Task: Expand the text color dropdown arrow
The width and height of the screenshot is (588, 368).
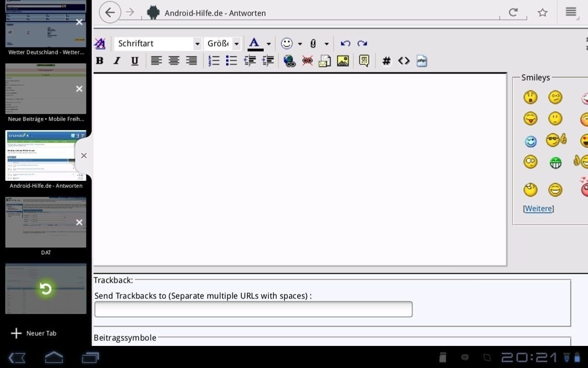Action: [x=269, y=44]
